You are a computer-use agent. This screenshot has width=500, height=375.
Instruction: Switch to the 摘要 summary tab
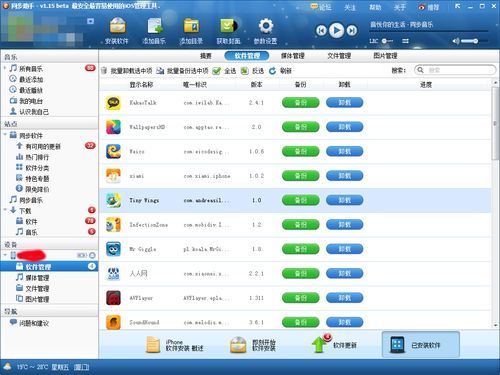click(x=206, y=56)
